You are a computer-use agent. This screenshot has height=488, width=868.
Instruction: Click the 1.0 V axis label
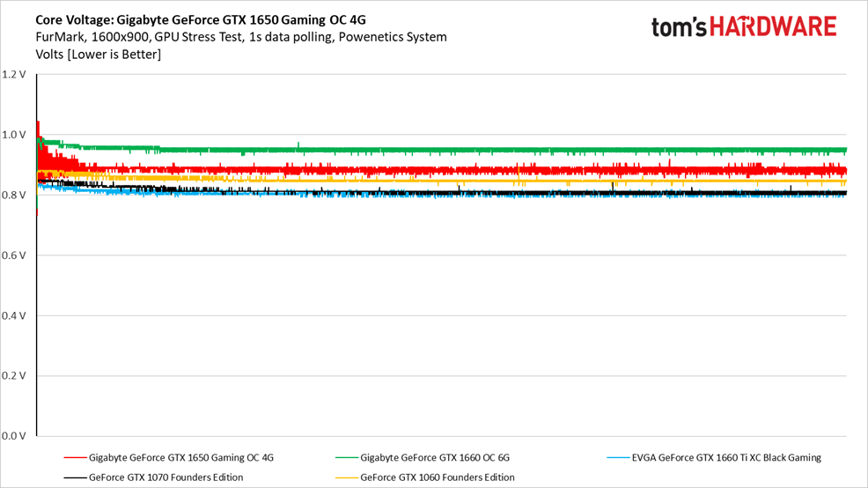tap(14, 135)
